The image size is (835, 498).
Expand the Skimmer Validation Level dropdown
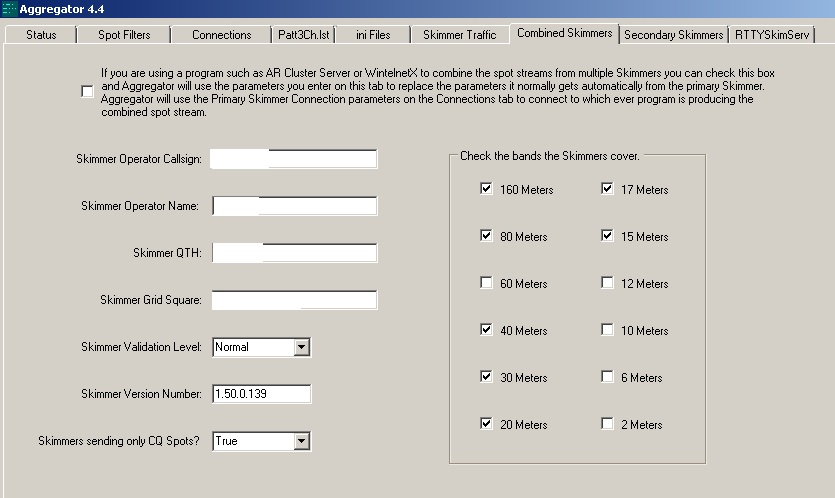point(301,347)
